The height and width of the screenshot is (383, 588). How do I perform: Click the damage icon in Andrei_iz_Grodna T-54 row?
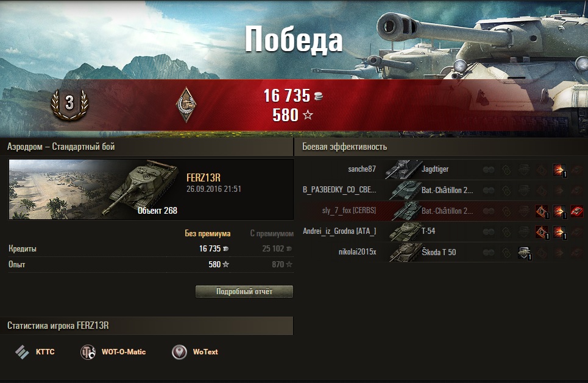[x=559, y=232]
